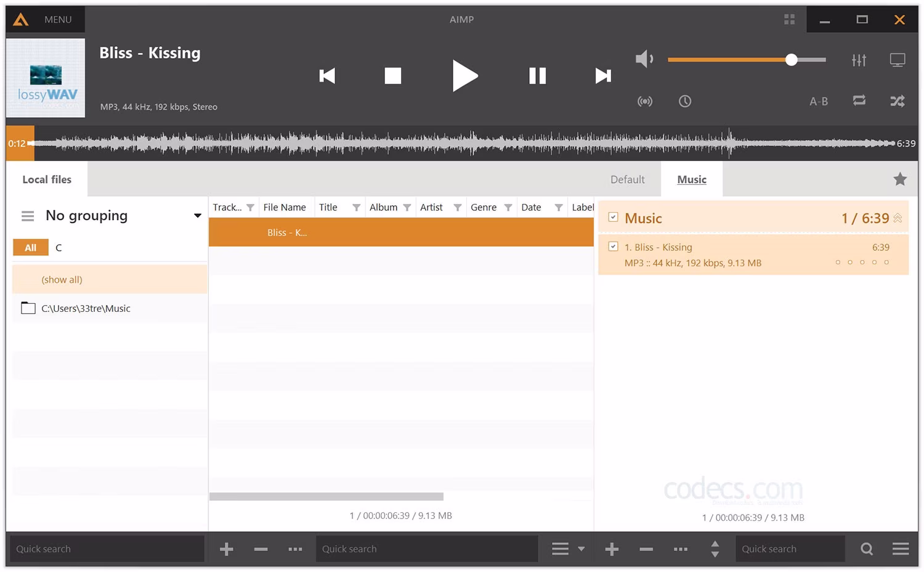Mute the volume speaker icon
This screenshot has width=924, height=572.
tap(644, 59)
